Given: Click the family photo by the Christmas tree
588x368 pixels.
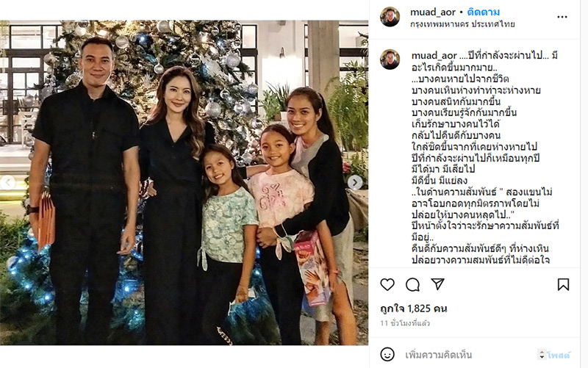Looking at the screenshot, I should tap(184, 182).
